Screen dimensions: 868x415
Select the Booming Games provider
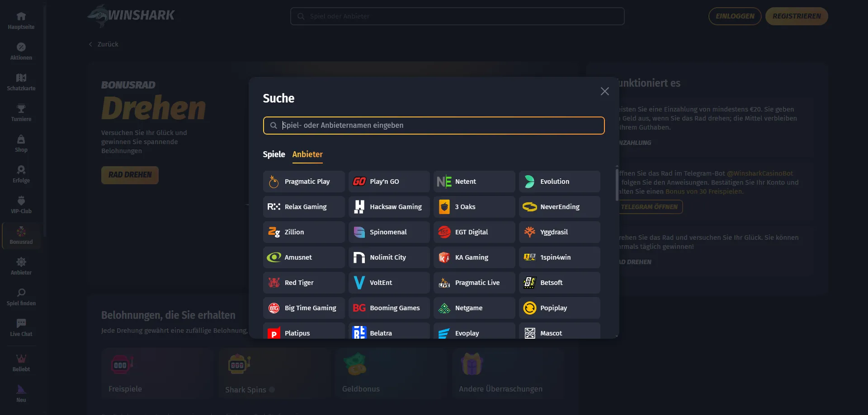tap(389, 308)
